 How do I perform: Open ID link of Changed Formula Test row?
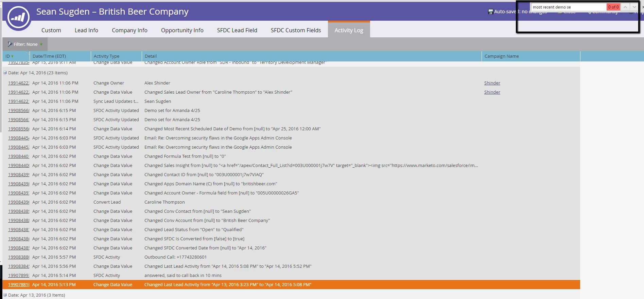pos(19,156)
